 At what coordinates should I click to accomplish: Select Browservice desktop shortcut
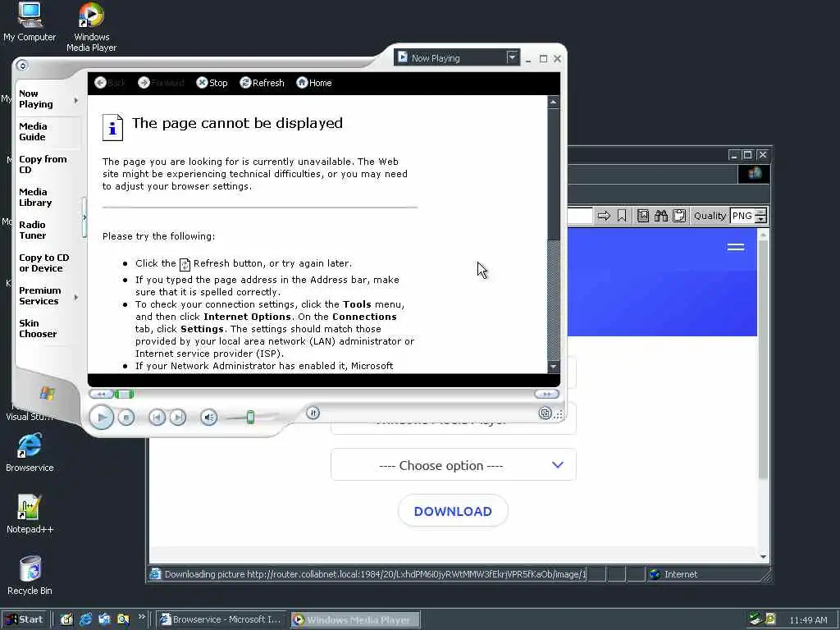(30, 453)
